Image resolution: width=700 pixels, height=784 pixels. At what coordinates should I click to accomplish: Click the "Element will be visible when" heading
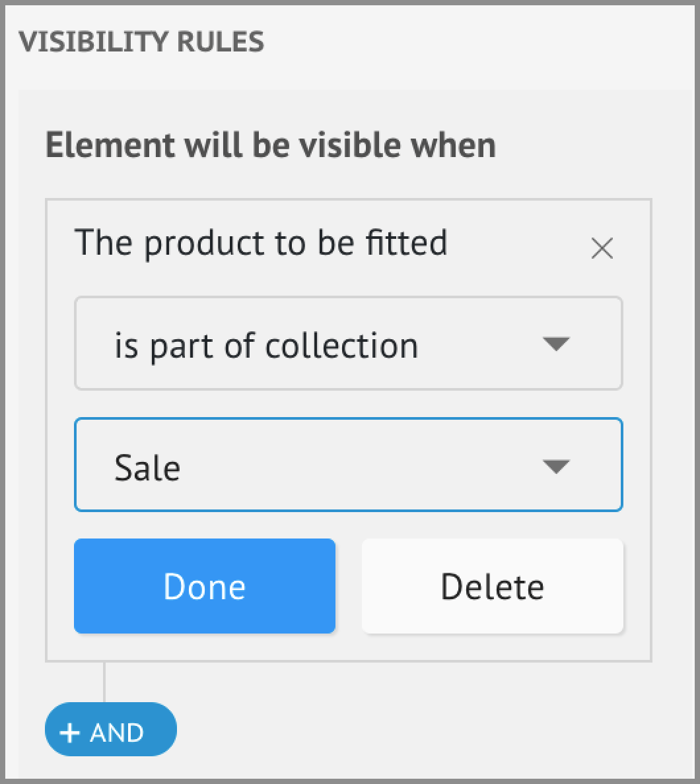[270, 145]
